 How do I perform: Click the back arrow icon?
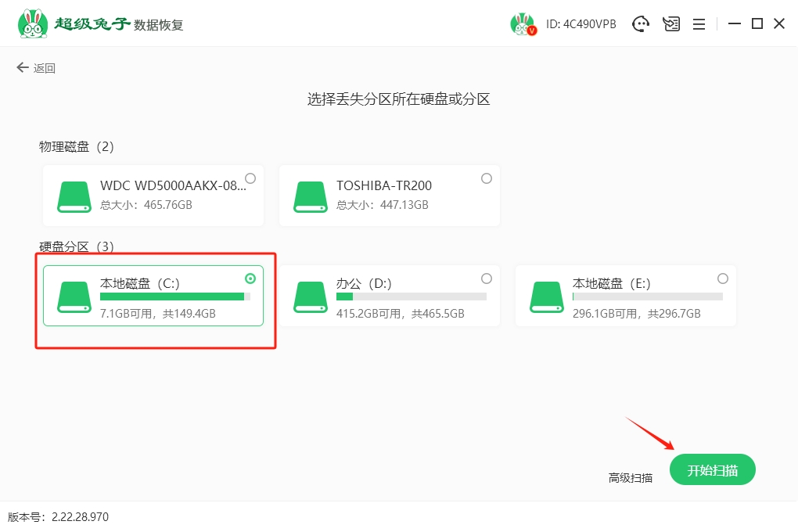point(23,68)
